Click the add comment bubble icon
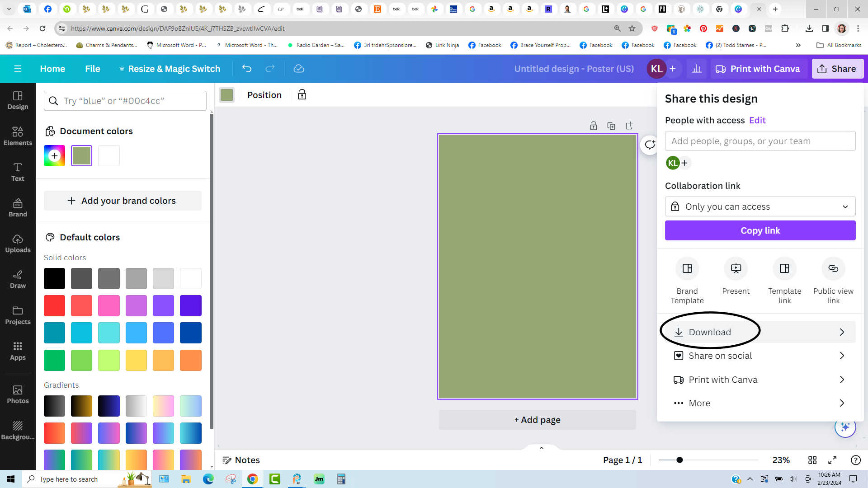This screenshot has height=488, width=868. click(650, 145)
